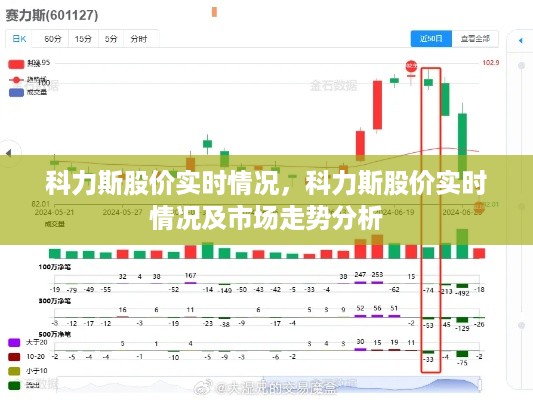The height and width of the screenshot is (400, 533).
Task: Click the 247 net value label
Action: [360, 275]
